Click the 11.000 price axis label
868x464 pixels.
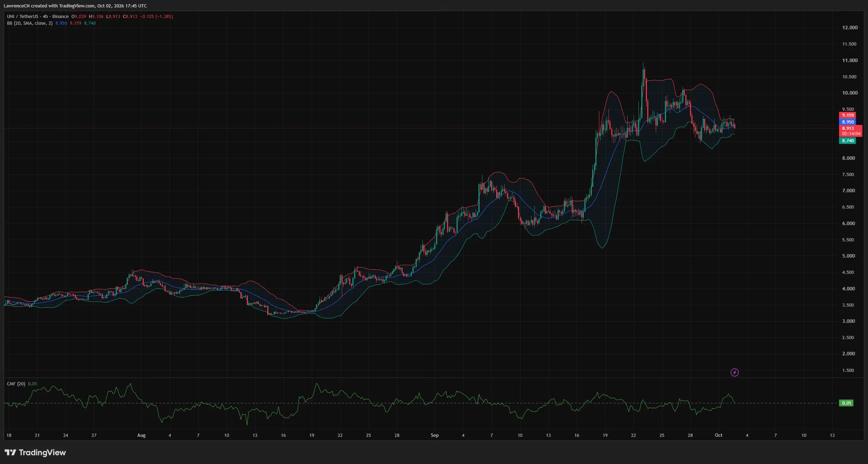(850, 60)
